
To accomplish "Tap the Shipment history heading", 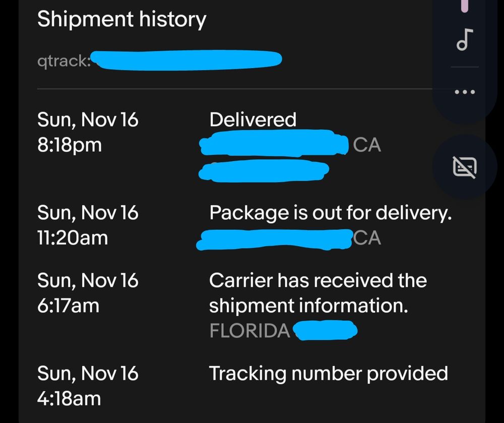I will tap(122, 19).
